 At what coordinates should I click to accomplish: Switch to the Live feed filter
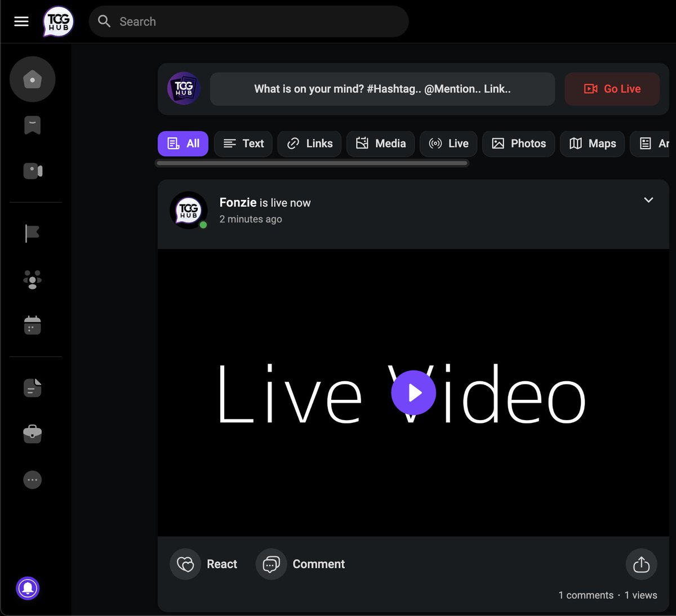[448, 144]
